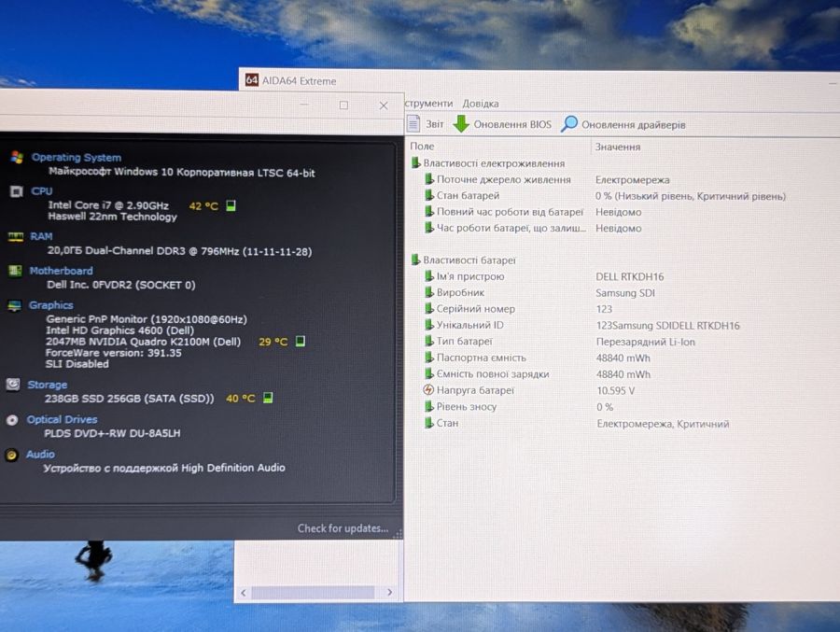
Task: Click the icon beside Паспортна ємність
Action: pyautogui.click(x=429, y=358)
